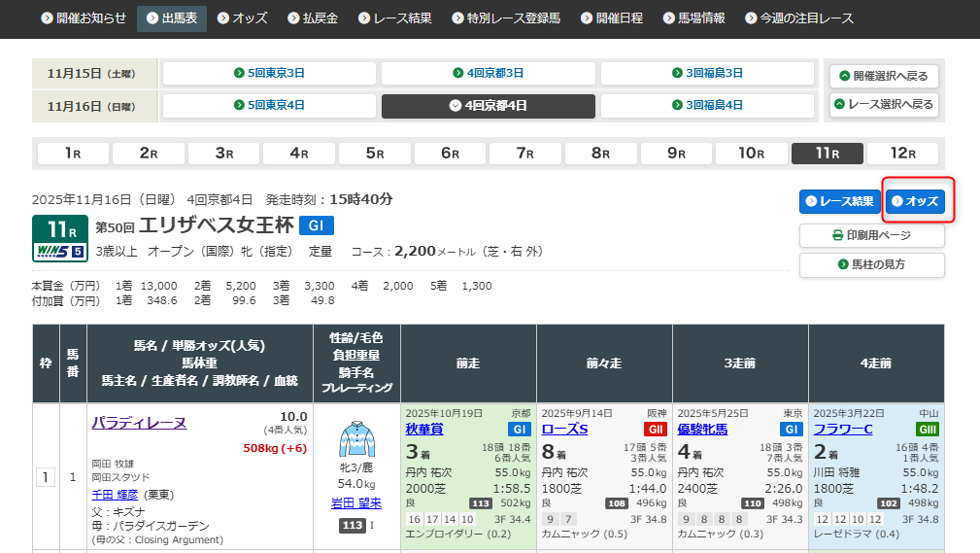Open horse link パラディレーヌ

click(x=139, y=423)
